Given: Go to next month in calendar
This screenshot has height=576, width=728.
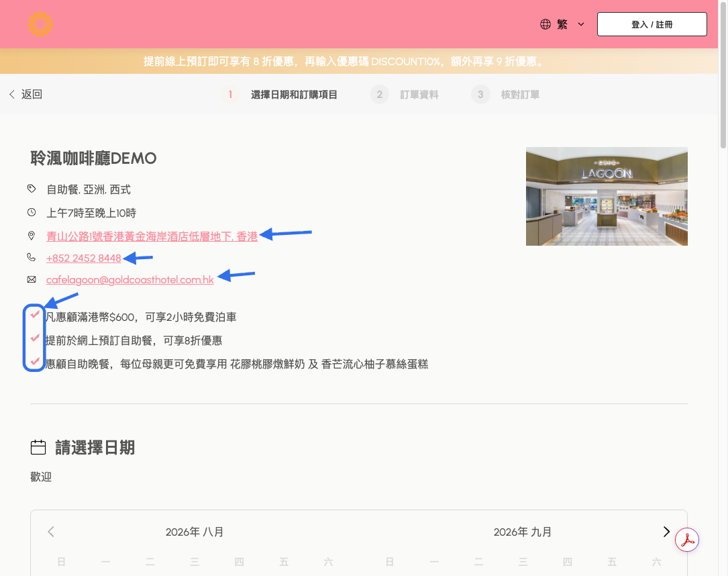Looking at the screenshot, I should point(666,532).
